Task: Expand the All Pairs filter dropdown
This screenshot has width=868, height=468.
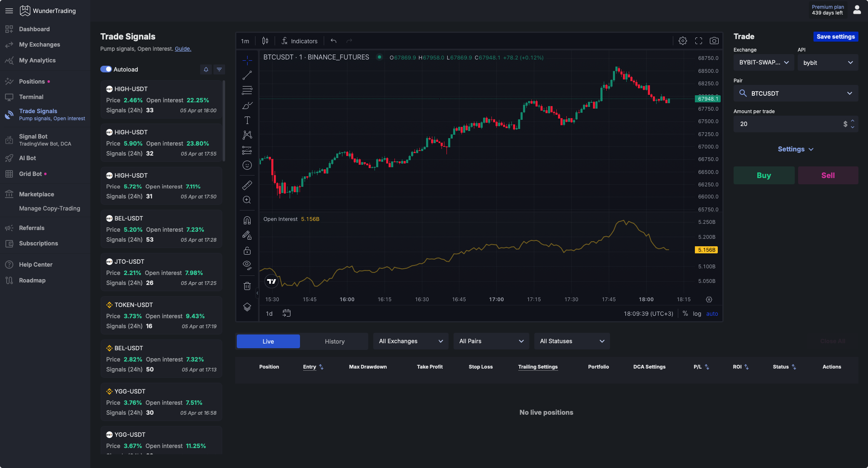Action: (x=491, y=341)
